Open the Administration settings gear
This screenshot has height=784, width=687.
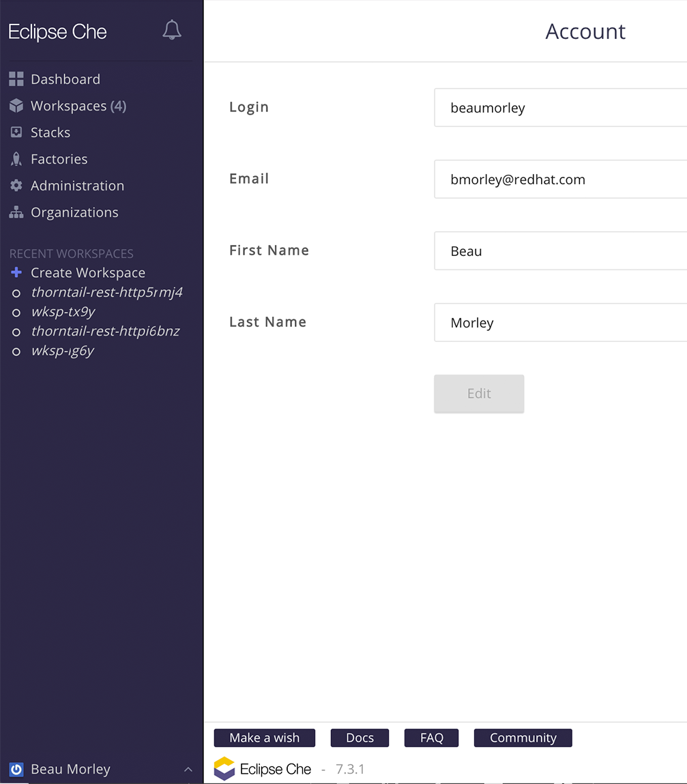tap(16, 185)
